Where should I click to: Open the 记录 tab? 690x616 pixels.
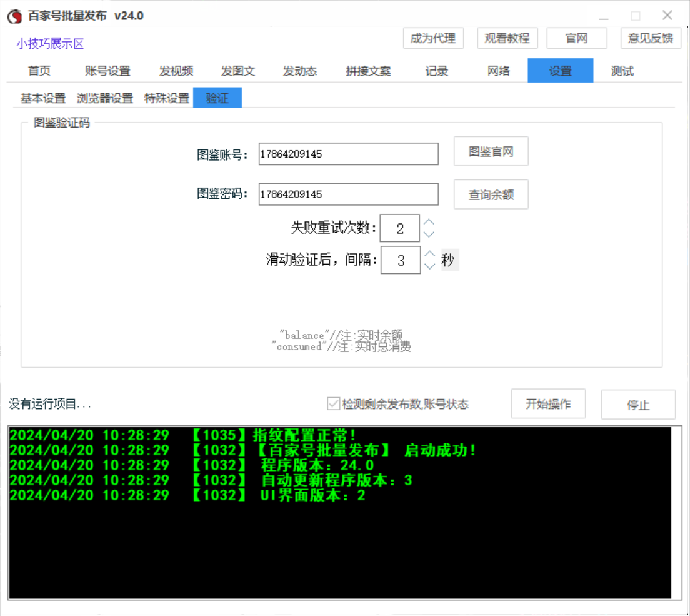click(x=436, y=71)
